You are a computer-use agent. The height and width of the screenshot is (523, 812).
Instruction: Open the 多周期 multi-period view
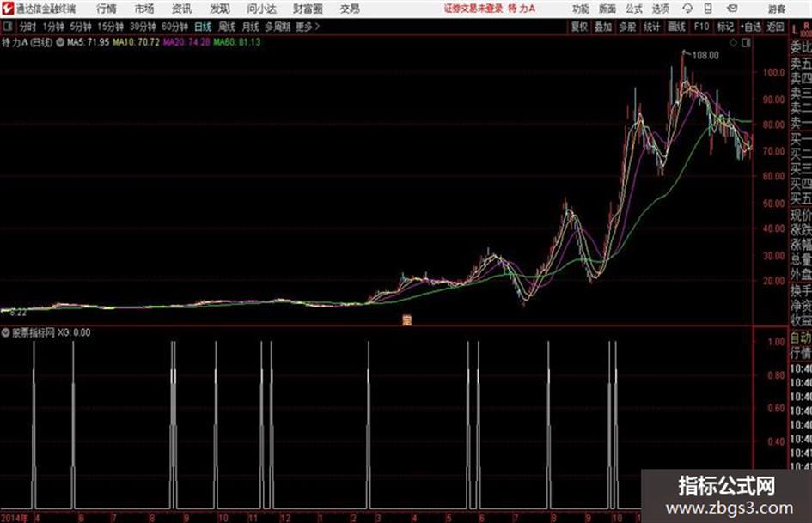pos(278,27)
